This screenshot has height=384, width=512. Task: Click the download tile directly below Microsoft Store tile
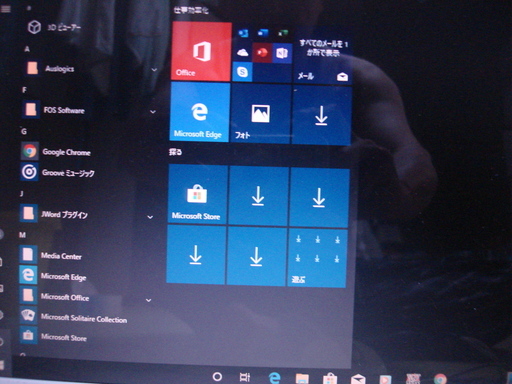point(196,254)
